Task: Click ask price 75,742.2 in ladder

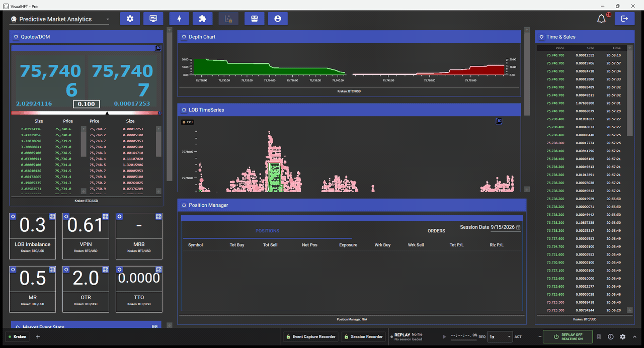Action: coord(98,135)
